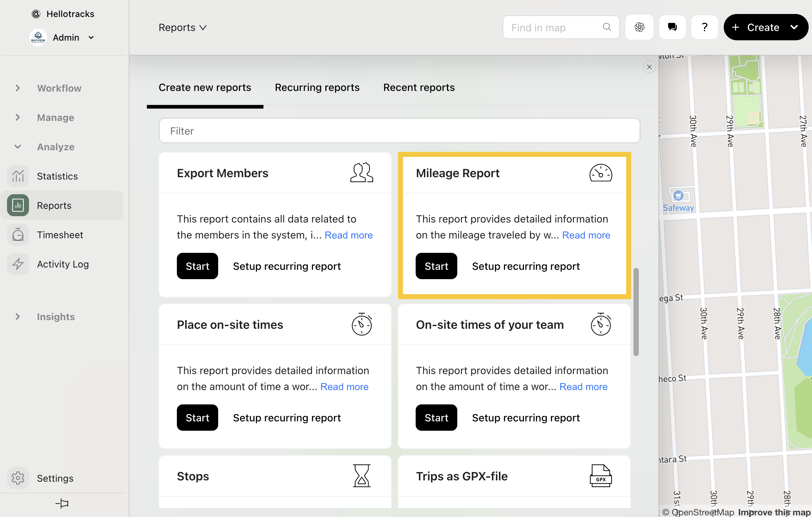812x517 pixels.
Task: Collapse the Analyze section
Action: click(18, 147)
